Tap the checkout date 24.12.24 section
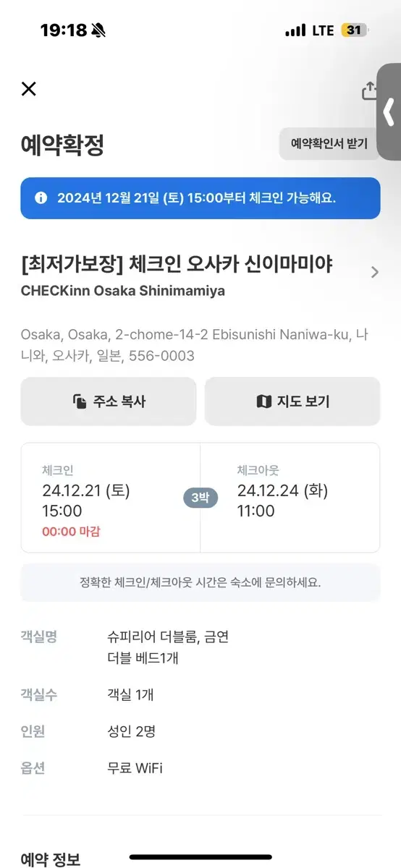Viewport: 401px width, 868px height. (x=290, y=498)
